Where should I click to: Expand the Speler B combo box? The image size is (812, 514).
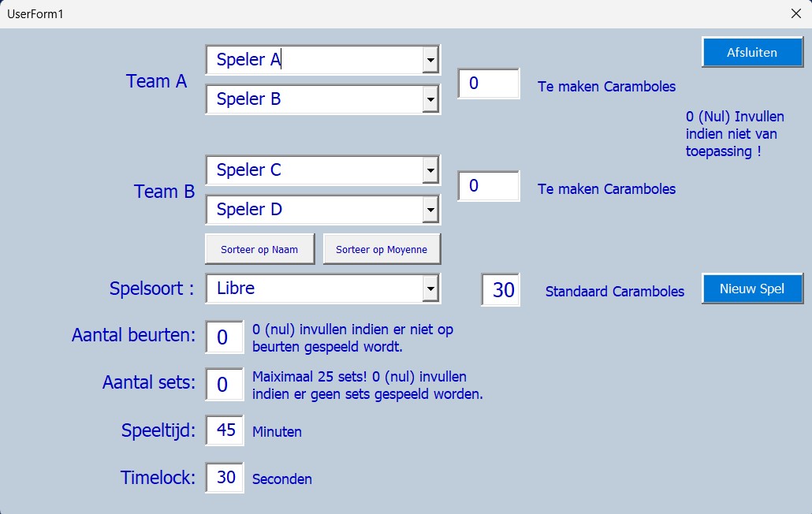pos(430,99)
